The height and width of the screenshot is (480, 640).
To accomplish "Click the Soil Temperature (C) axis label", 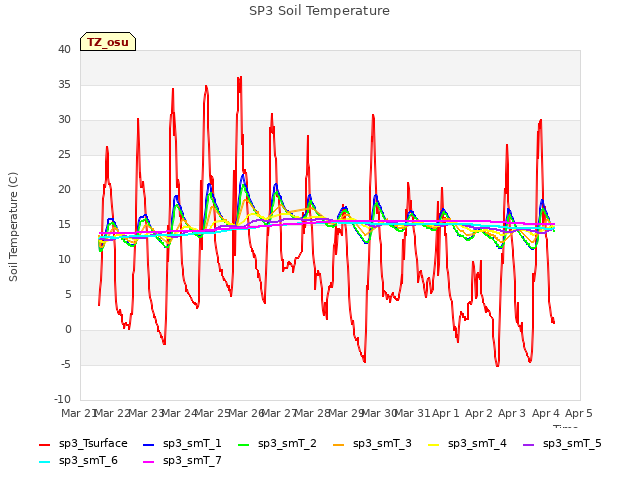I will (x=13, y=227).
